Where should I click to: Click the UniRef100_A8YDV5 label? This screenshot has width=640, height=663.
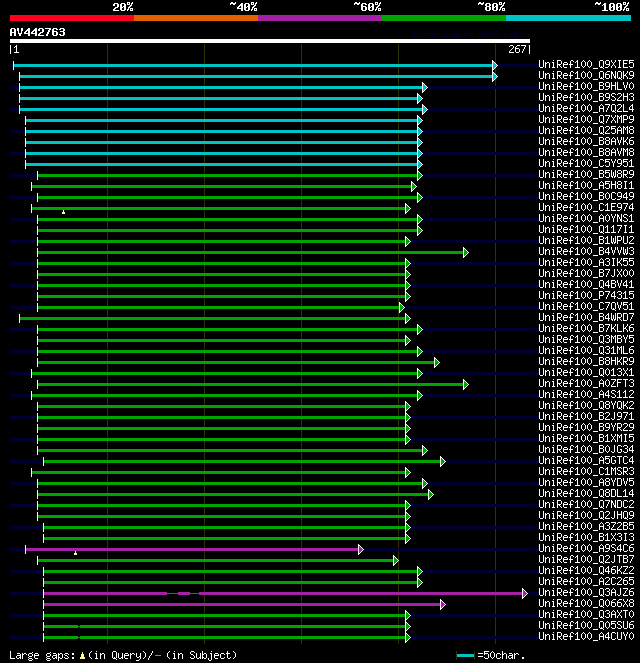tap(586, 482)
